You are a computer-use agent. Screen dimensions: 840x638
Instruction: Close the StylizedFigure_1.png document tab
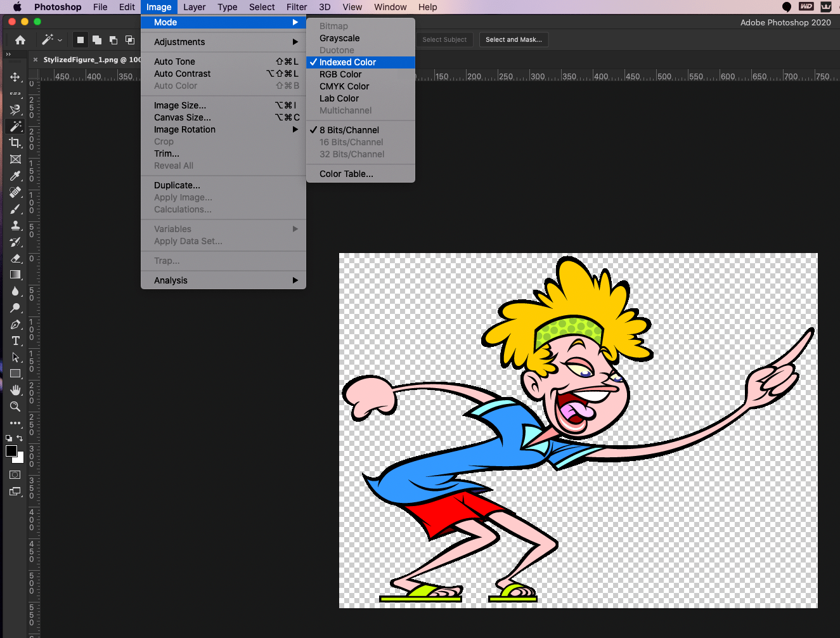tap(36, 60)
